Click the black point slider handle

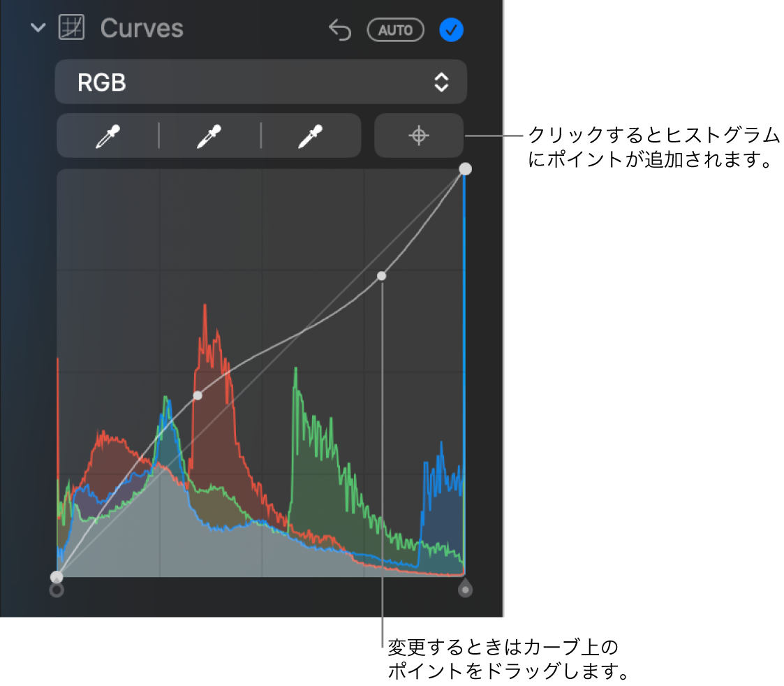coord(57,590)
